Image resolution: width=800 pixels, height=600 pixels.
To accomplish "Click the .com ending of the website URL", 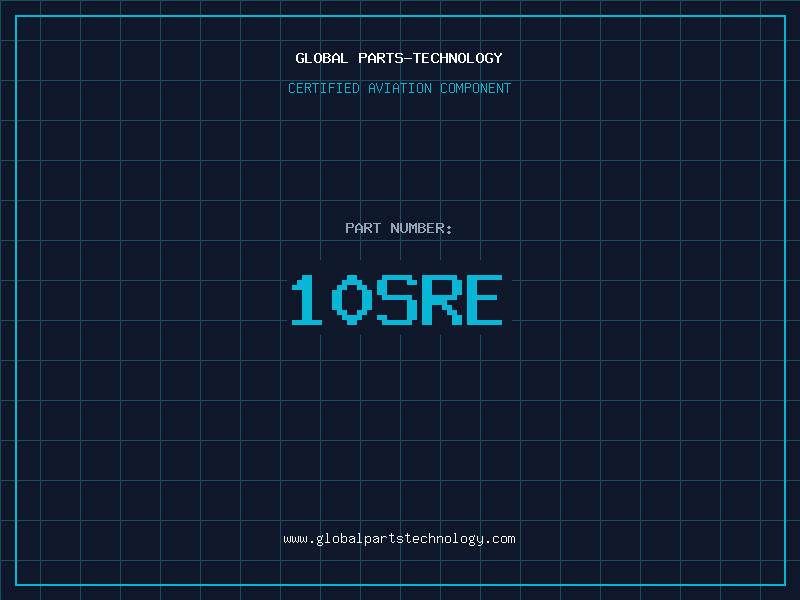I will click(500, 539).
